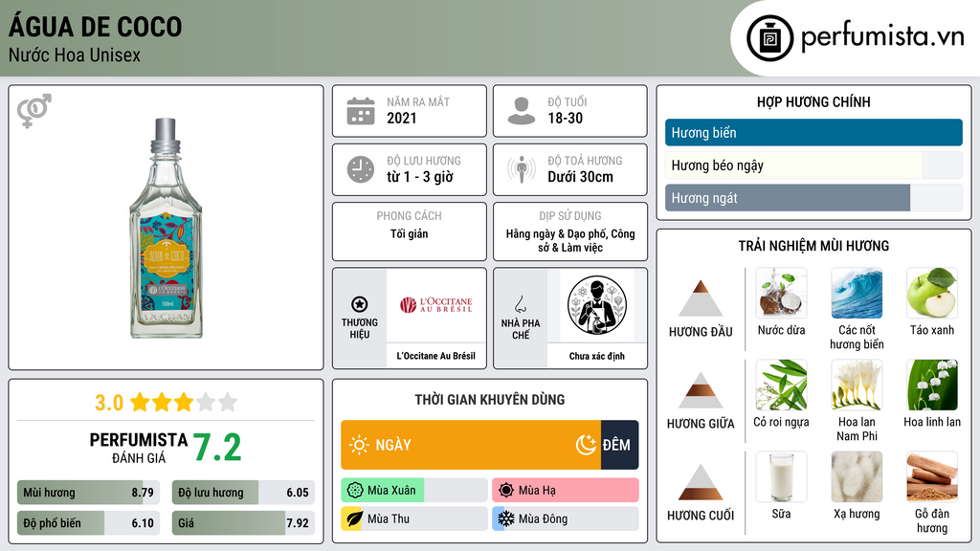Select the Hoa linh lan note image

[932, 385]
